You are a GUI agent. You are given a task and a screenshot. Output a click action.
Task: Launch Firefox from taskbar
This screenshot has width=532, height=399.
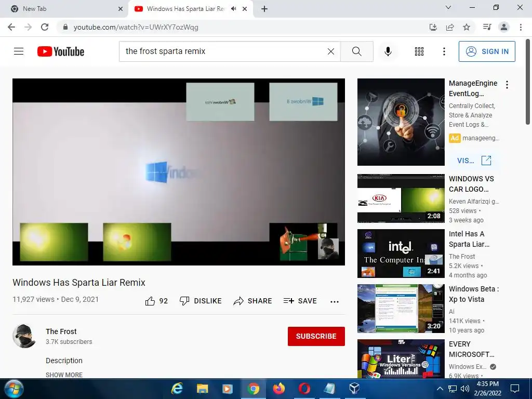[279, 389]
